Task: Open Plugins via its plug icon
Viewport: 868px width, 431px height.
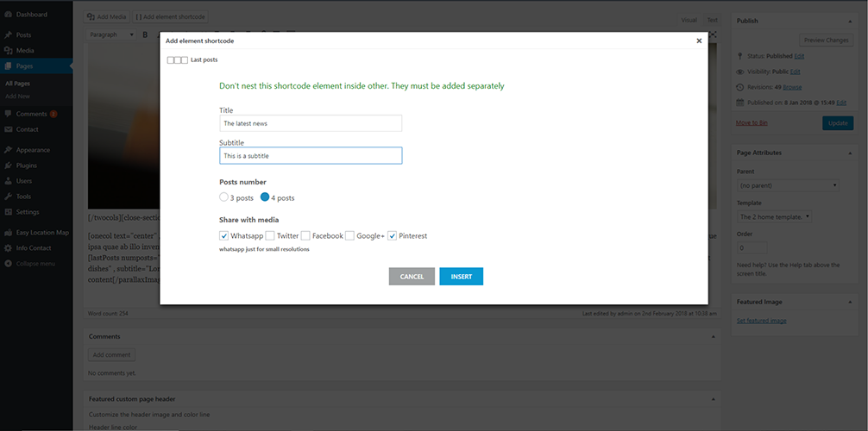Action: (8, 166)
